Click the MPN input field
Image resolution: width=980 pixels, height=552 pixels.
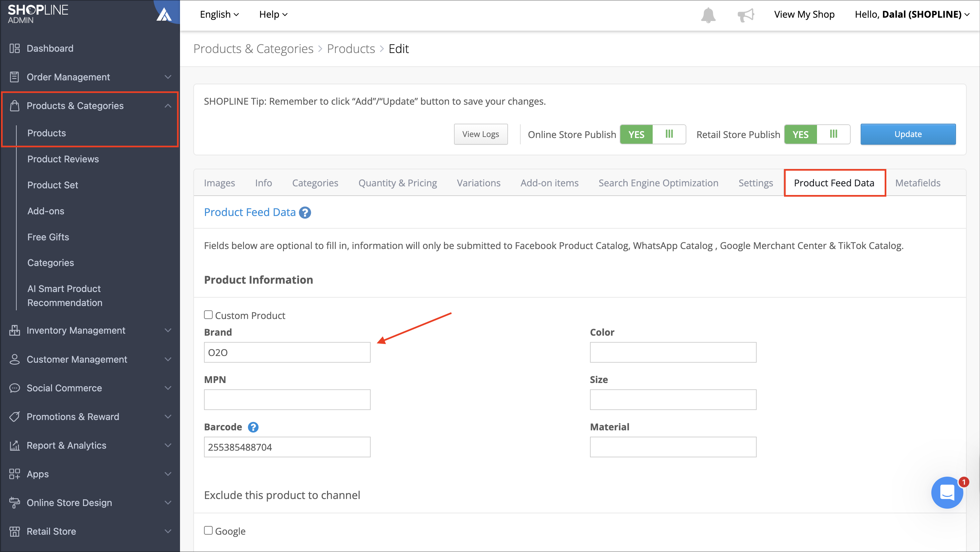(x=287, y=399)
